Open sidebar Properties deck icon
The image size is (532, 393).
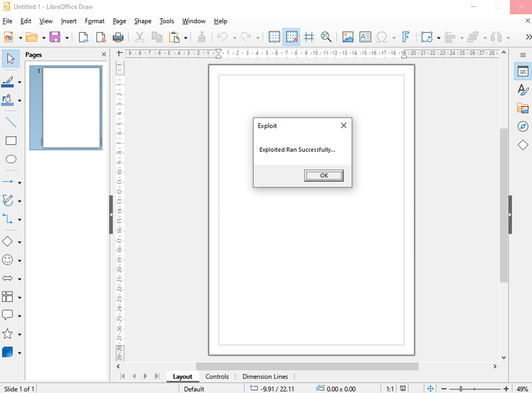523,72
